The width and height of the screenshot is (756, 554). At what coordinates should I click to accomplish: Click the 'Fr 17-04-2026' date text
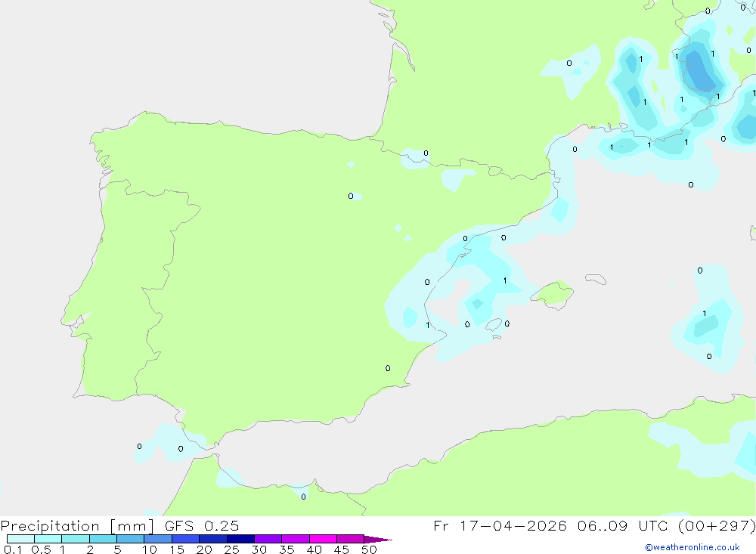pyautogui.click(x=500, y=526)
